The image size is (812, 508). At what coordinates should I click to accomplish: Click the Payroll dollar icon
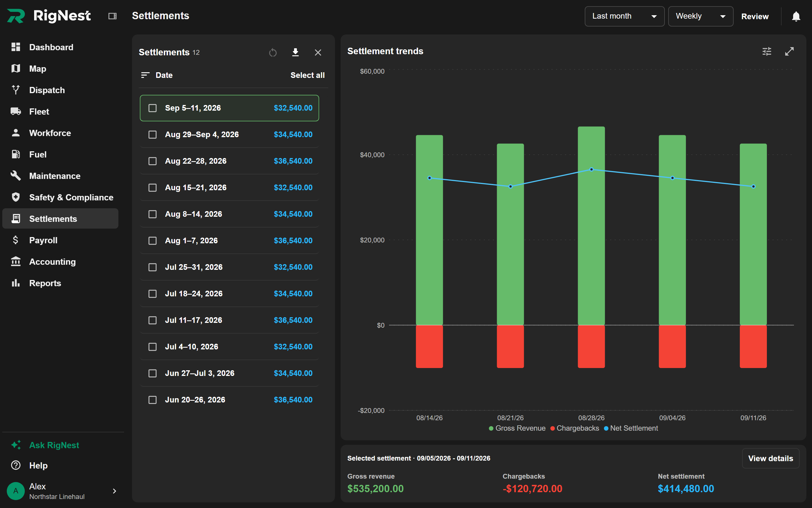coord(16,240)
